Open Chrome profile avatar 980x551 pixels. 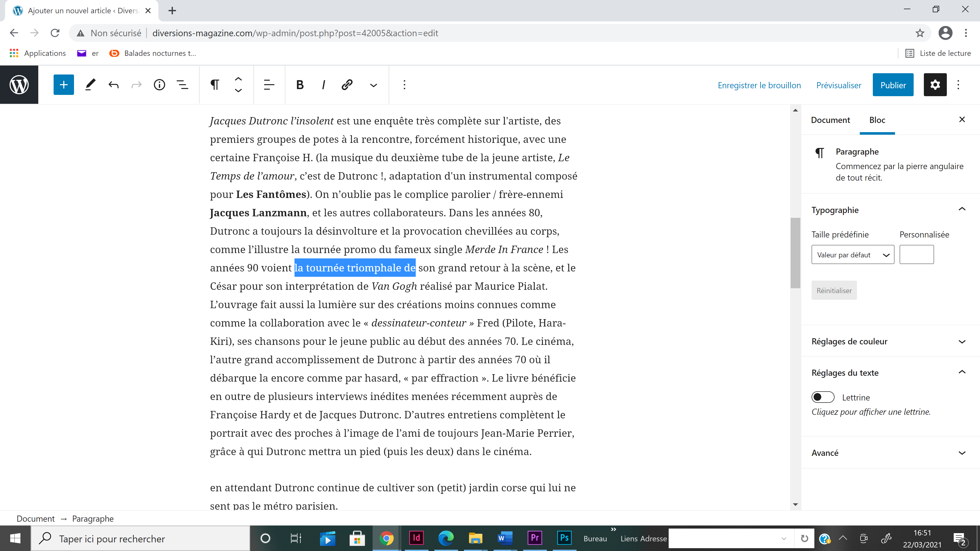945,33
